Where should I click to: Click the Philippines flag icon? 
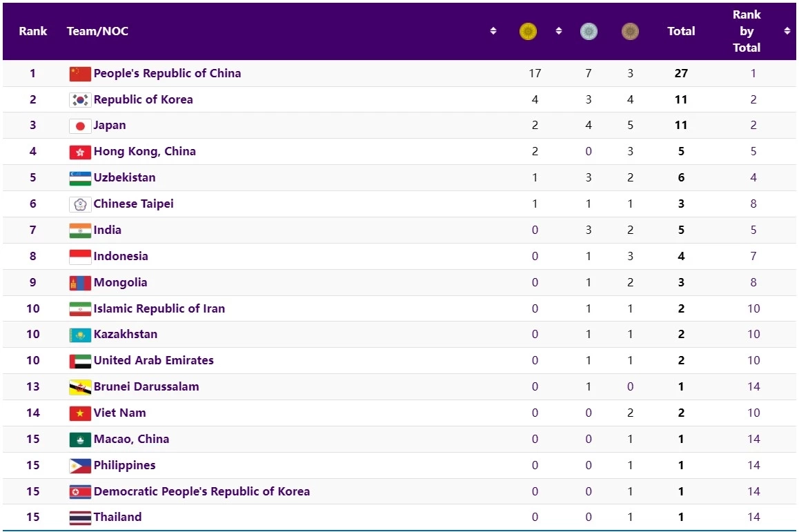(80, 466)
